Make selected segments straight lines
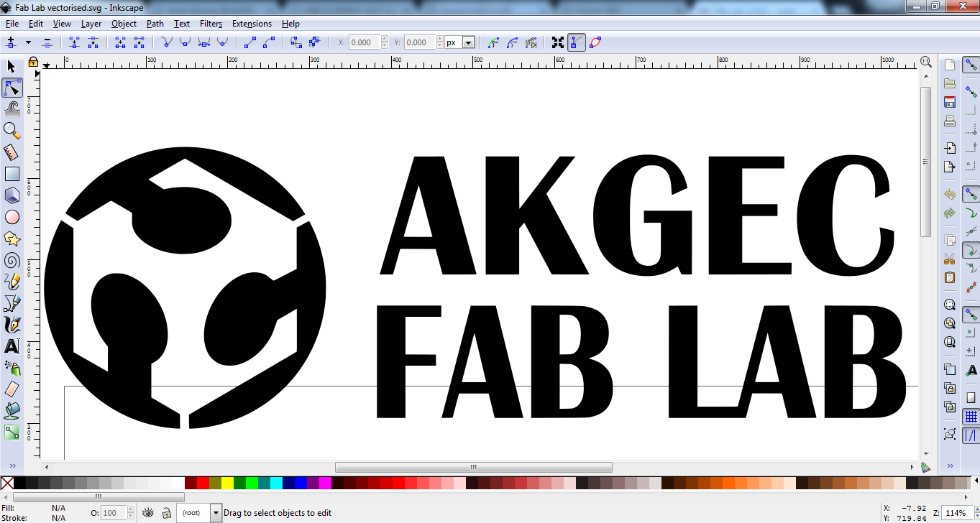 tap(250, 42)
